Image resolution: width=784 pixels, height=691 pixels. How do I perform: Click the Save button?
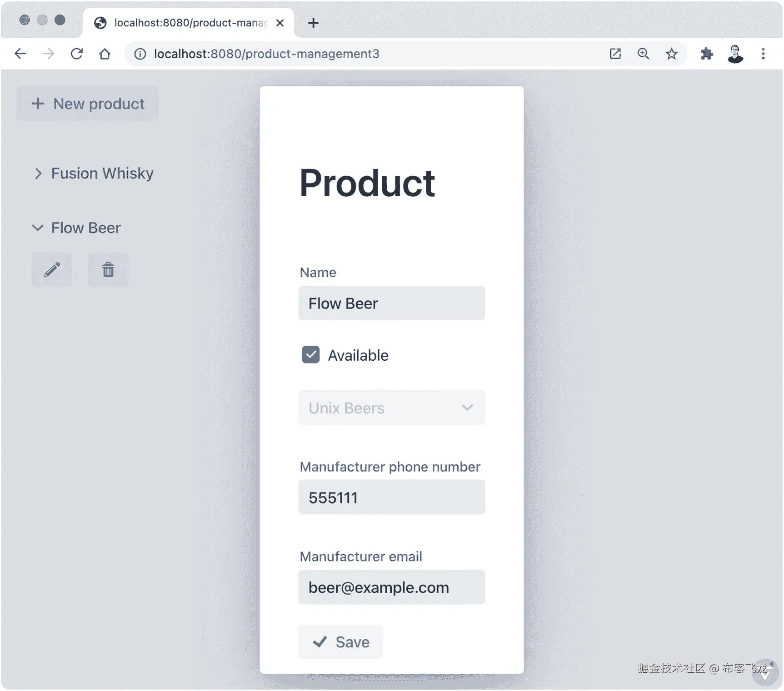(340, 642)
